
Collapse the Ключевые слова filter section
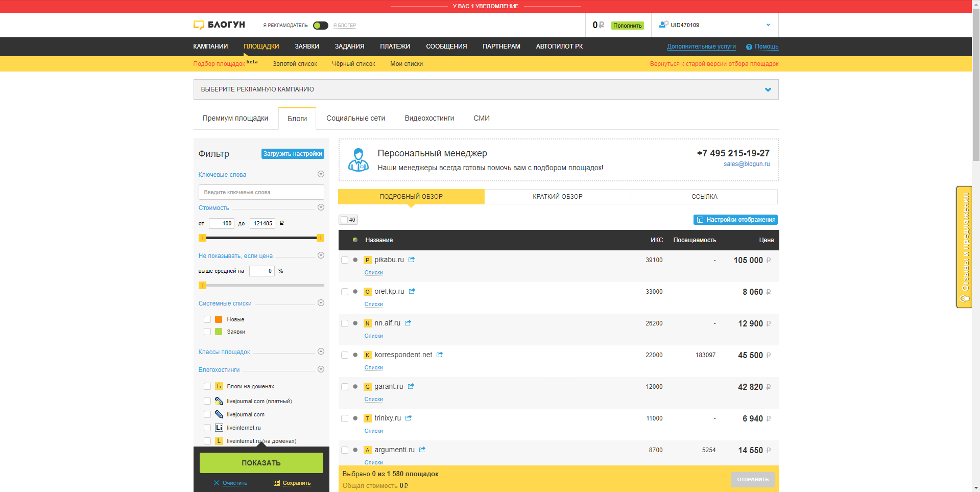click(x=321, y=174)
